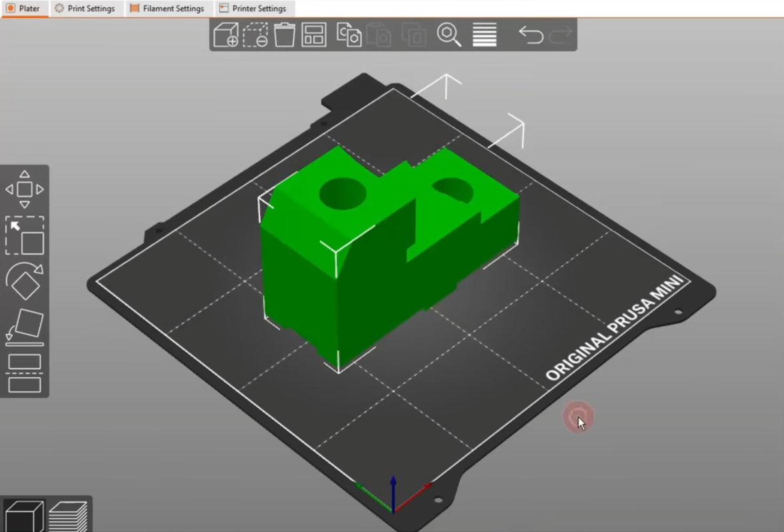
Task: Open the Filament Settings tab
Action: [167, 9]
